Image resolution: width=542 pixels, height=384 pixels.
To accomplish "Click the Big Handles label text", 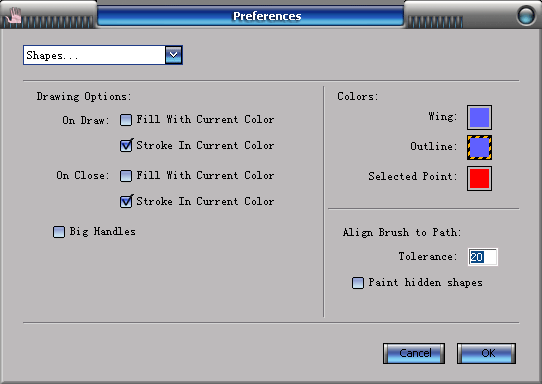I will [x=103, y=232].
